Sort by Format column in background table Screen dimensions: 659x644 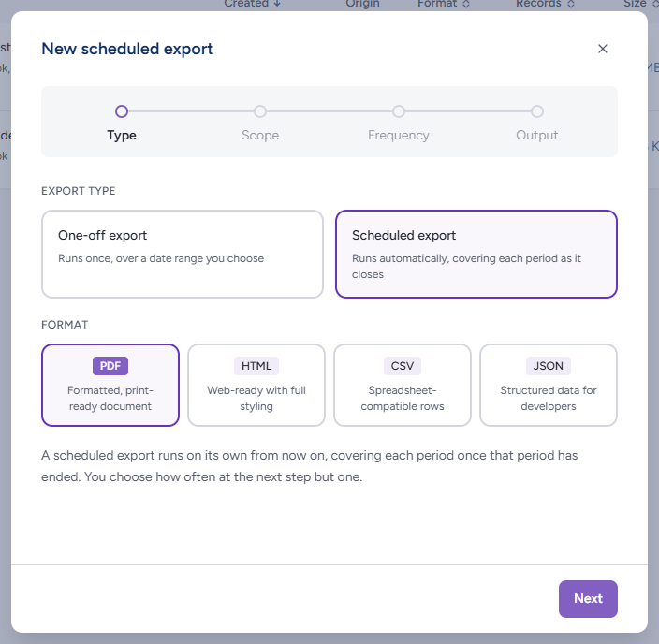pos(444,4)
